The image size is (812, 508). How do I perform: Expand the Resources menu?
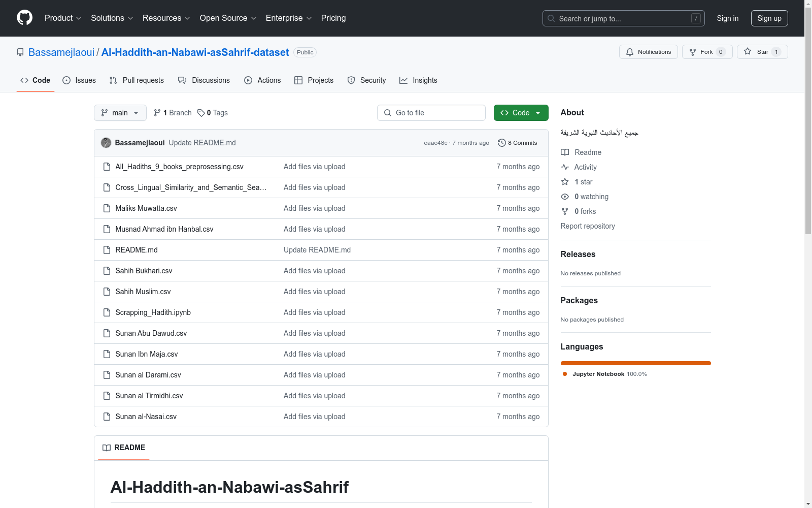[x=166, y=18]
